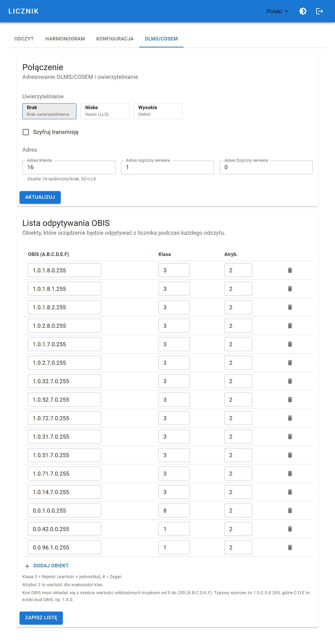
Task: Edit OBIS code field 0.0.96.1.0.255
Action: click(x=65, y=548)
